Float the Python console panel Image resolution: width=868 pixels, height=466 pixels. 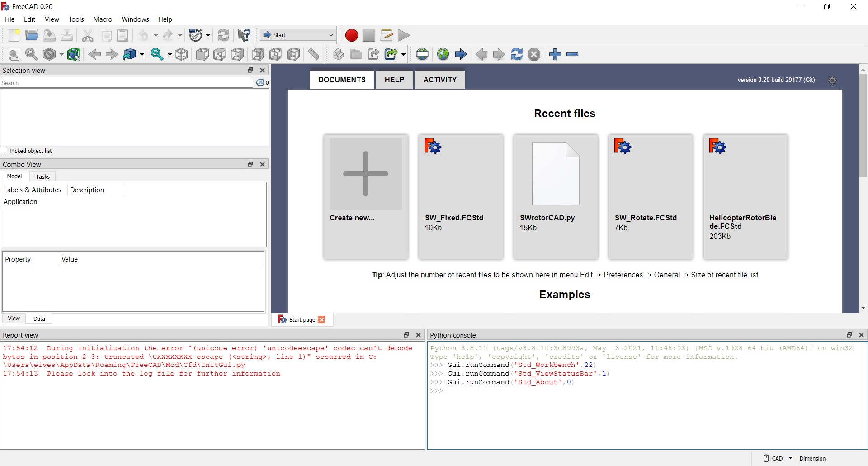[849, 335]
